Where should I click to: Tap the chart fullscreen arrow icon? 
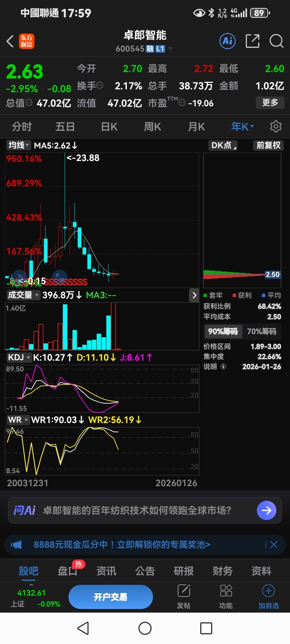click(59, 277)
